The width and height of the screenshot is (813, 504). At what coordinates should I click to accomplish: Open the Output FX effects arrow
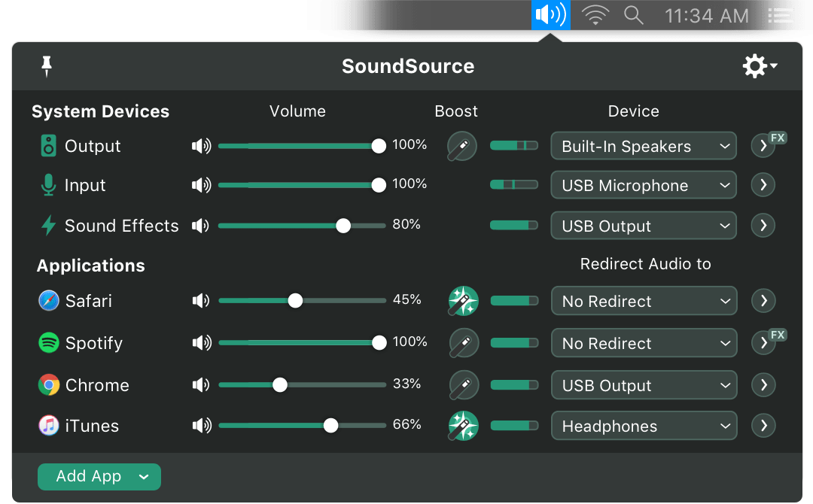[763, 146]
